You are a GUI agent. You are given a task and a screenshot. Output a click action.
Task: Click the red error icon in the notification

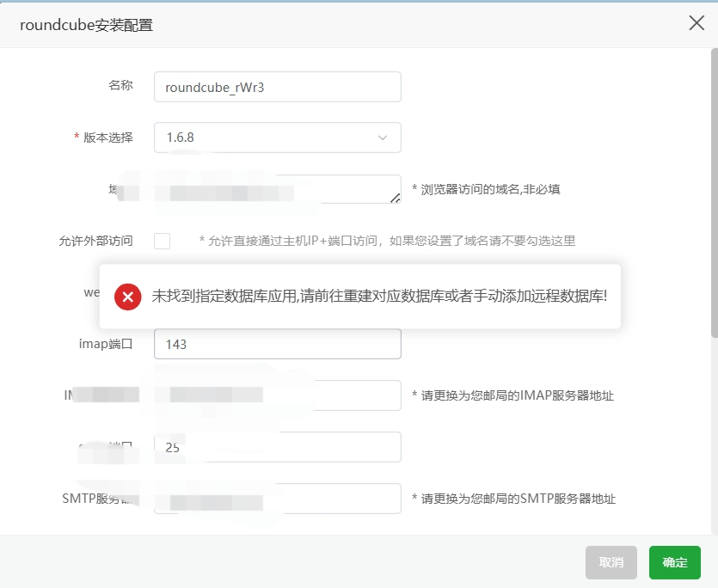coord(128,297)
